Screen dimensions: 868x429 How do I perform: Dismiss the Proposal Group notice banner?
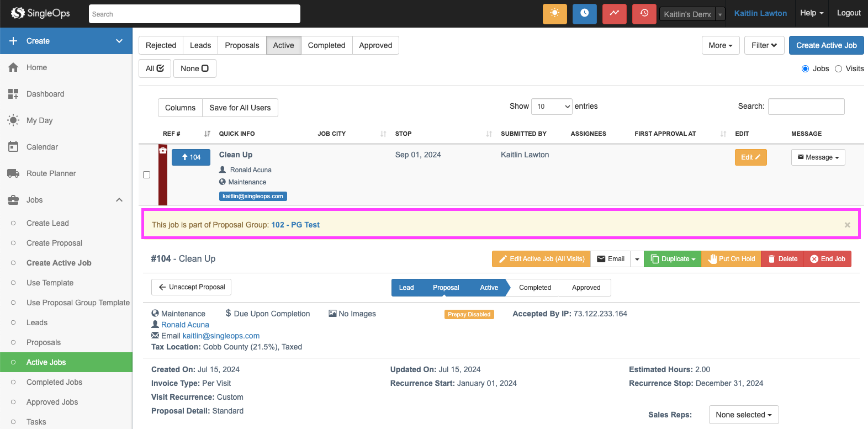coord(847,225)
